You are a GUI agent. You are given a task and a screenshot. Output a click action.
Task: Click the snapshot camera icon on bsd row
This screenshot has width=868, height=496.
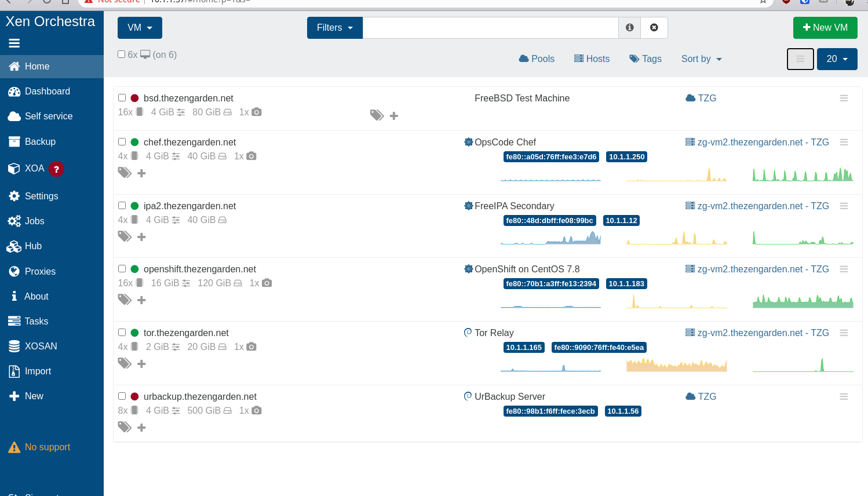[257, 112]
